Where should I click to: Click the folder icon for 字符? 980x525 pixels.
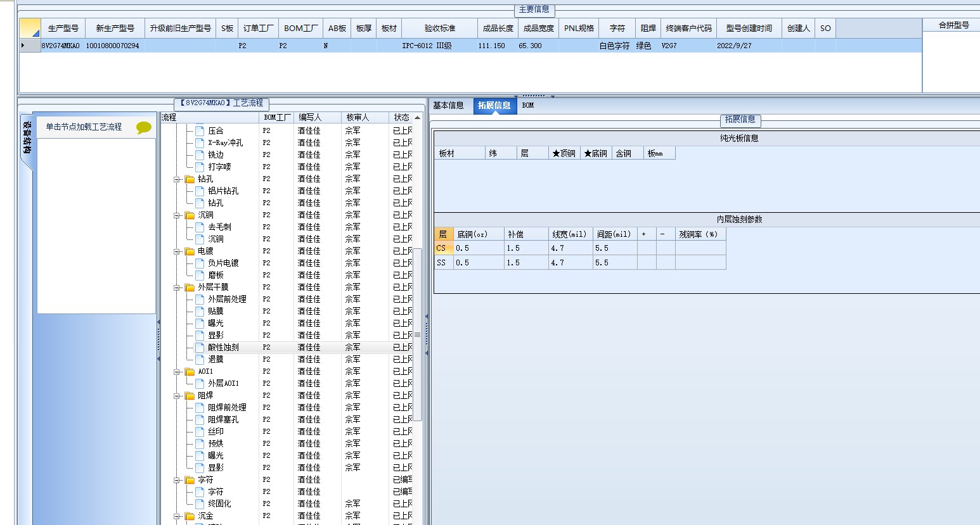pos(190,480)
